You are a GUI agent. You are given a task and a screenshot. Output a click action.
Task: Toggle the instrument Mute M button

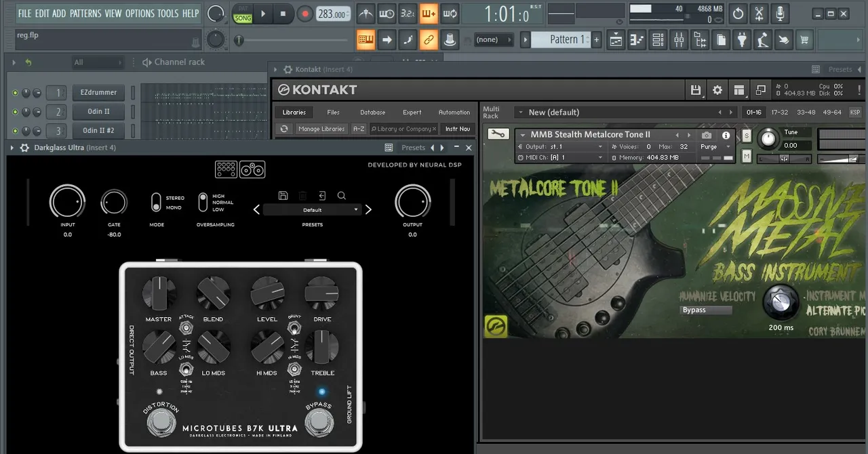(x=747, y=157)
